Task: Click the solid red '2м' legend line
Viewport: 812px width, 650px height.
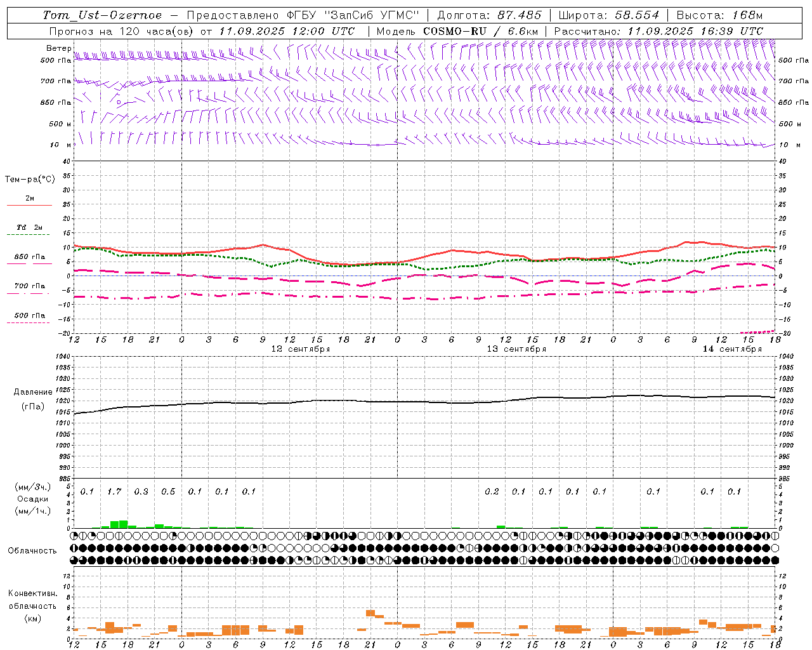Action: pos(29,206)
